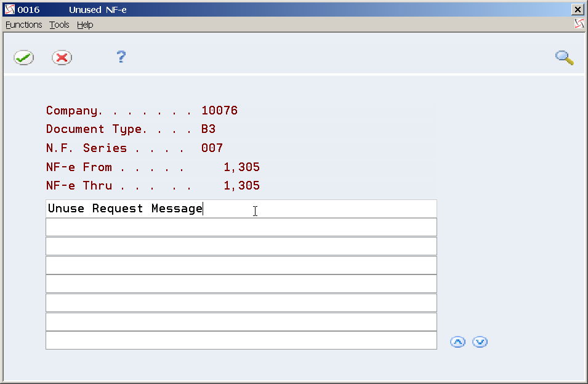
Task: Click the N.F. Series value 007
Action: click(x=212, y=148)
